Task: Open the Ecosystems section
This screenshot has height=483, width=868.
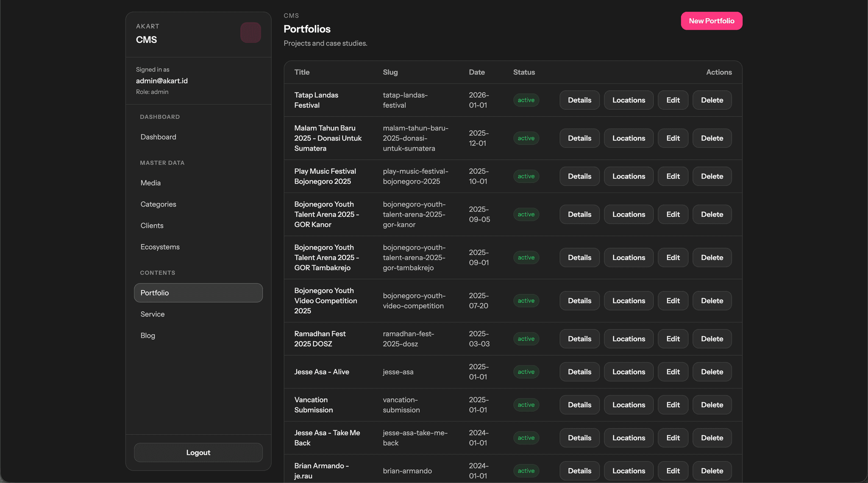Action: 160,247
